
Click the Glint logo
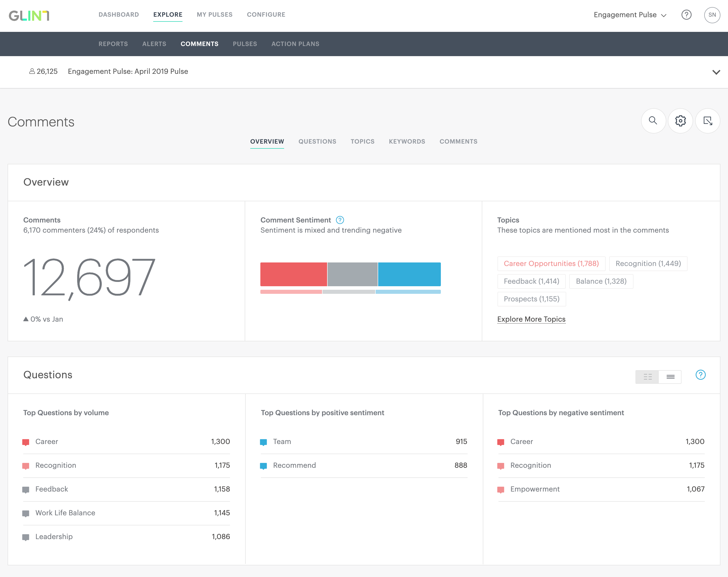[x=29, y=15]
